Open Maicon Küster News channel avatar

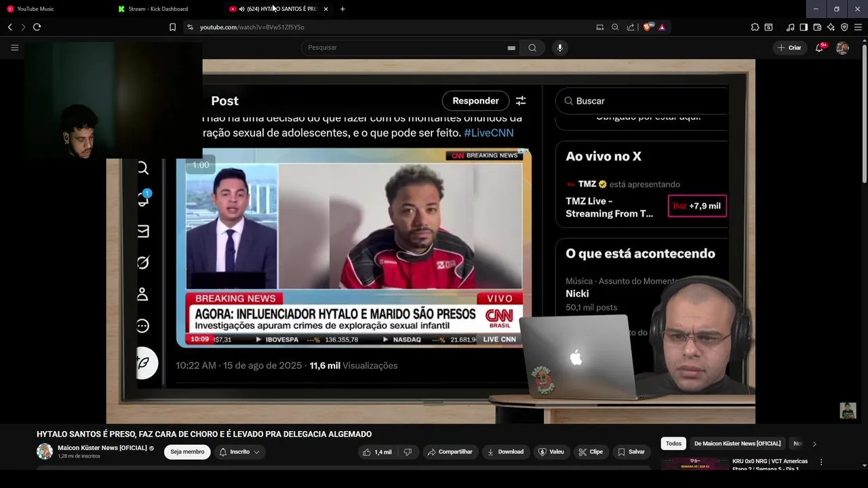tap(45, 451)
